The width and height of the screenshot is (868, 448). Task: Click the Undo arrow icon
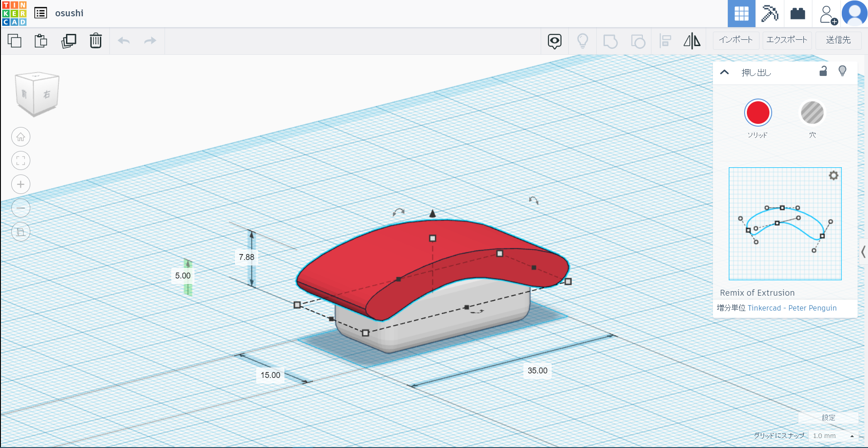[x=123, y=41]
